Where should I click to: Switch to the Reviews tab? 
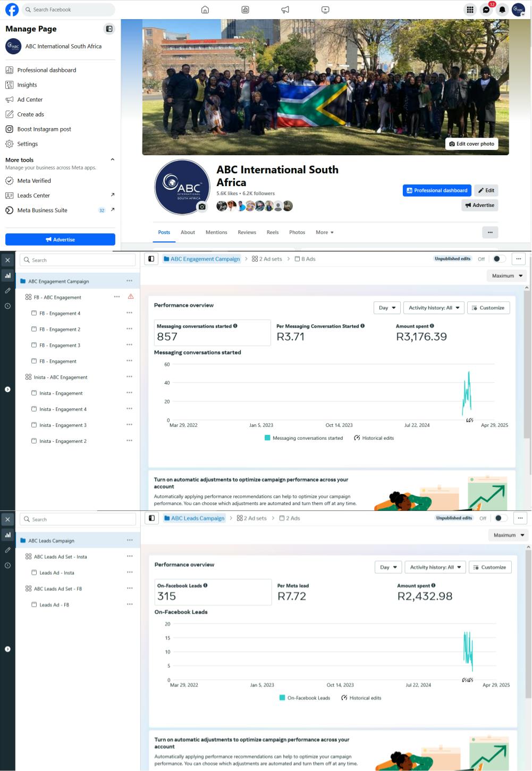[x=247, y=232]
